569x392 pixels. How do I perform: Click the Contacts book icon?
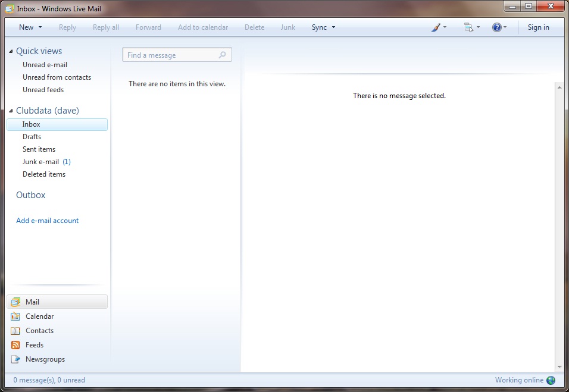tap(15, 331)
